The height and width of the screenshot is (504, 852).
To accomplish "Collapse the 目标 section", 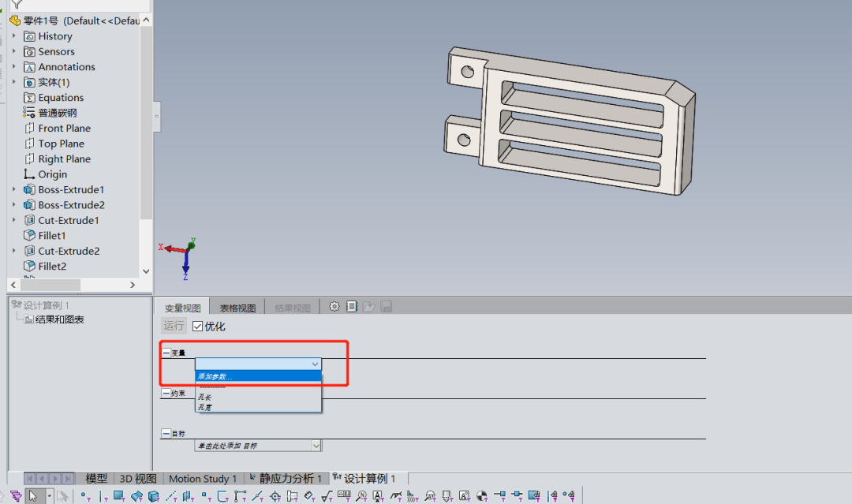I will pos(166,433).
